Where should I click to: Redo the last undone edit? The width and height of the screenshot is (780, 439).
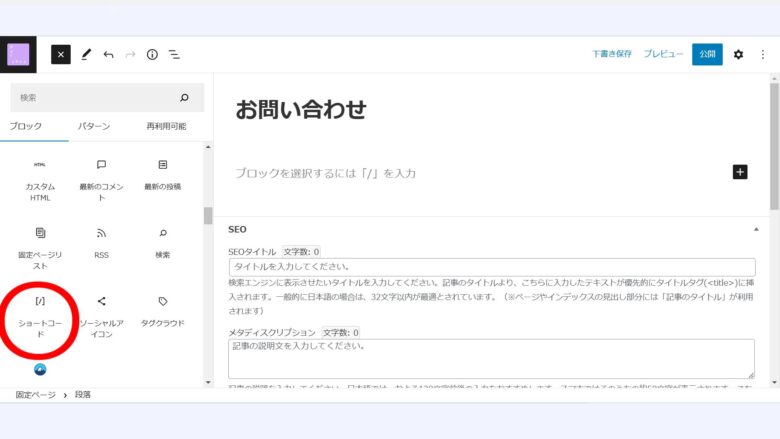(x=130, y=55)
